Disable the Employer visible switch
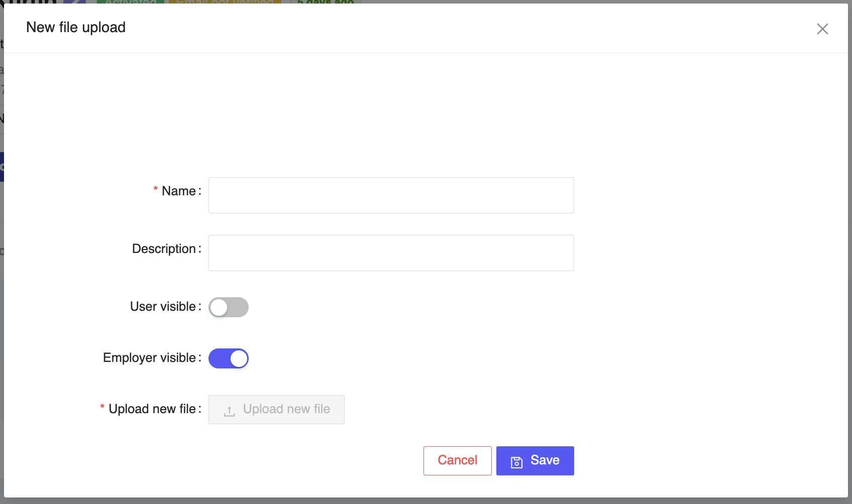Viewport: 852px width, 504px height. click(229, 358)
